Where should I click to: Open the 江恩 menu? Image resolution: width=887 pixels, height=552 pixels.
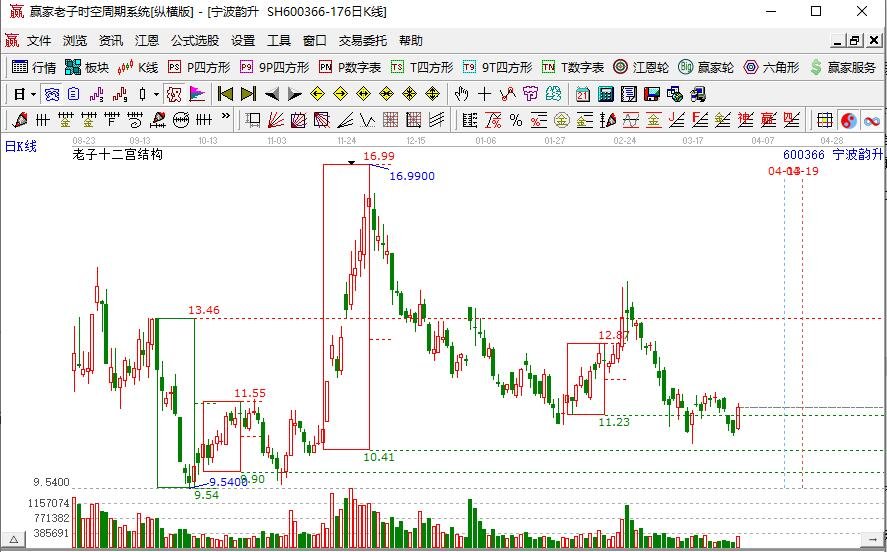(x=147, y=41)
